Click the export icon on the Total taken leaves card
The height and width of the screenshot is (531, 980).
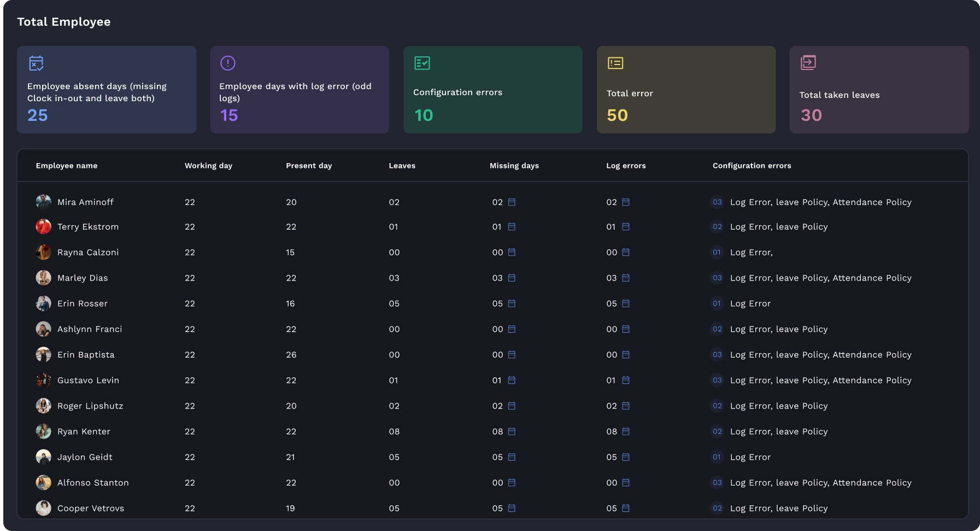(x=809, y=62)
